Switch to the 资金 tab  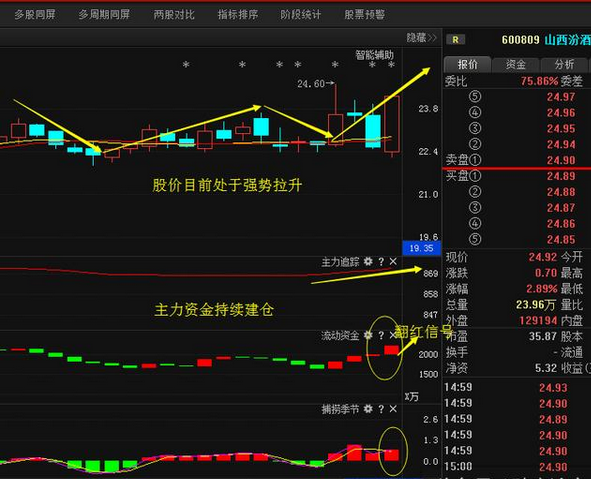click(515, 64)
